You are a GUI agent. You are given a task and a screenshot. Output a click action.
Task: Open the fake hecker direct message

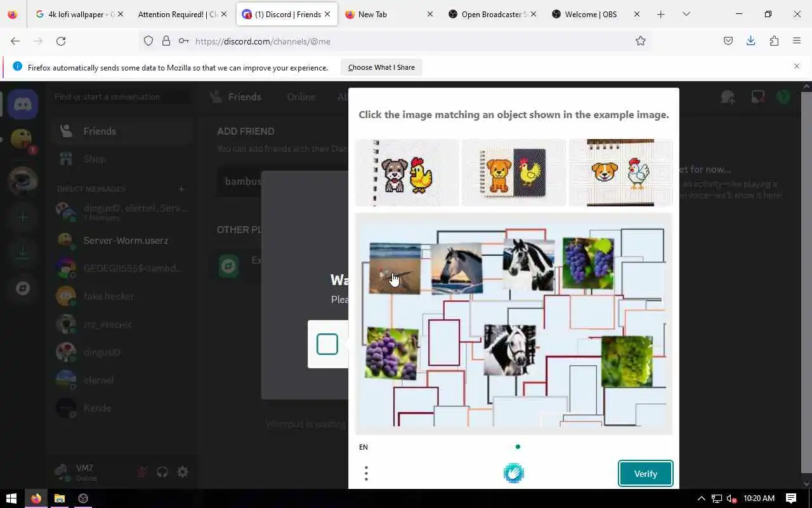122,297
